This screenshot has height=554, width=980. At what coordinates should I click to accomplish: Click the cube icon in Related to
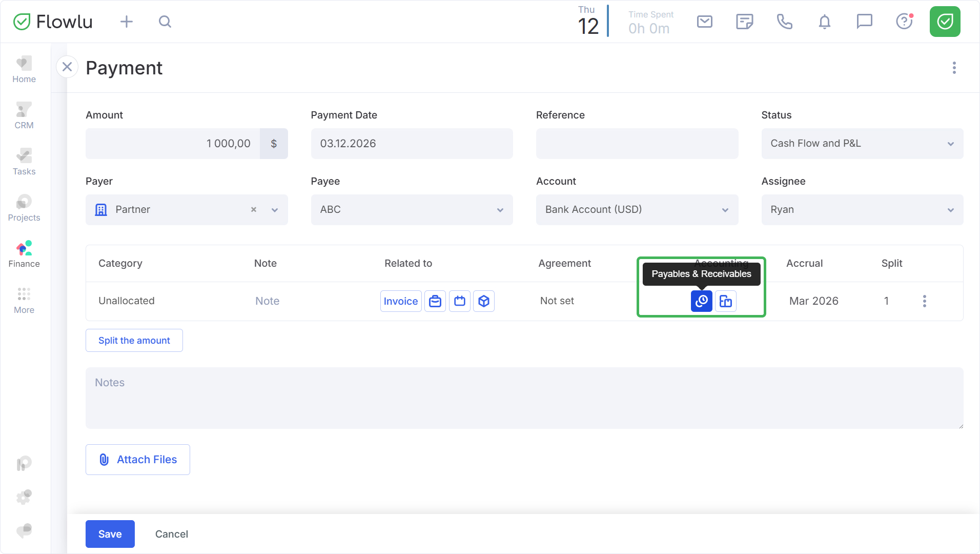pyautogui.click(x=484, y=301)
